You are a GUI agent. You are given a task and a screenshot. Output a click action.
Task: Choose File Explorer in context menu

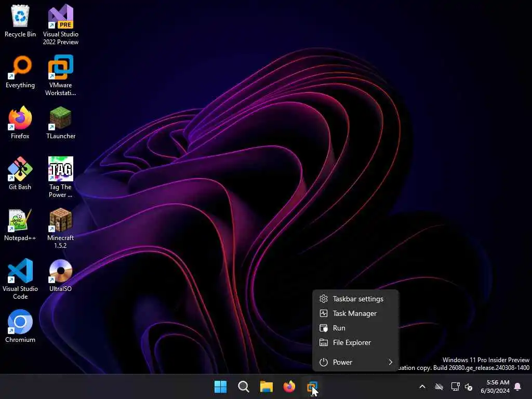(x=355, y=343)
